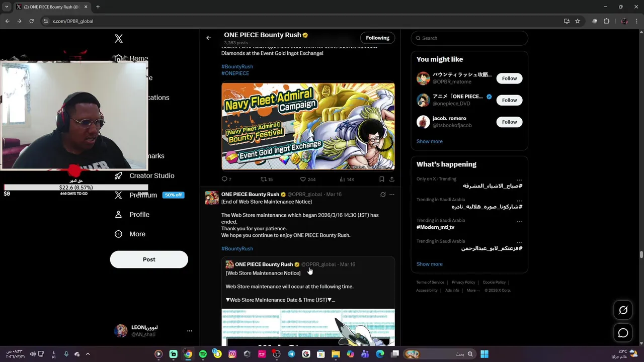Open the weather widget showing 23°C
The image size is (644, 362).
point(625,354)
